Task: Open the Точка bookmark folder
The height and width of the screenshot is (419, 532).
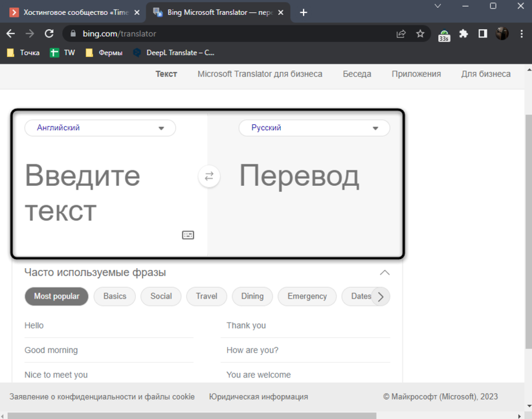Action: pos(23,52)
